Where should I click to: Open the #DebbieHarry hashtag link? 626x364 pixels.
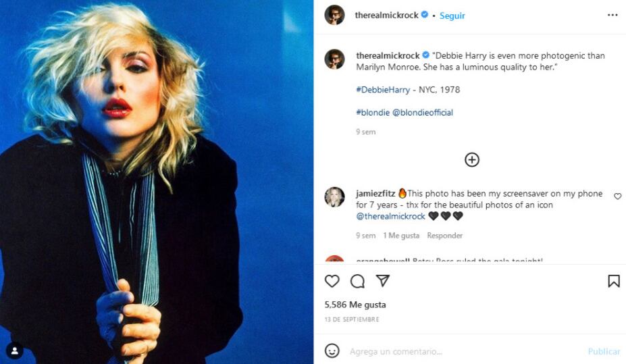tap(383, 90)
